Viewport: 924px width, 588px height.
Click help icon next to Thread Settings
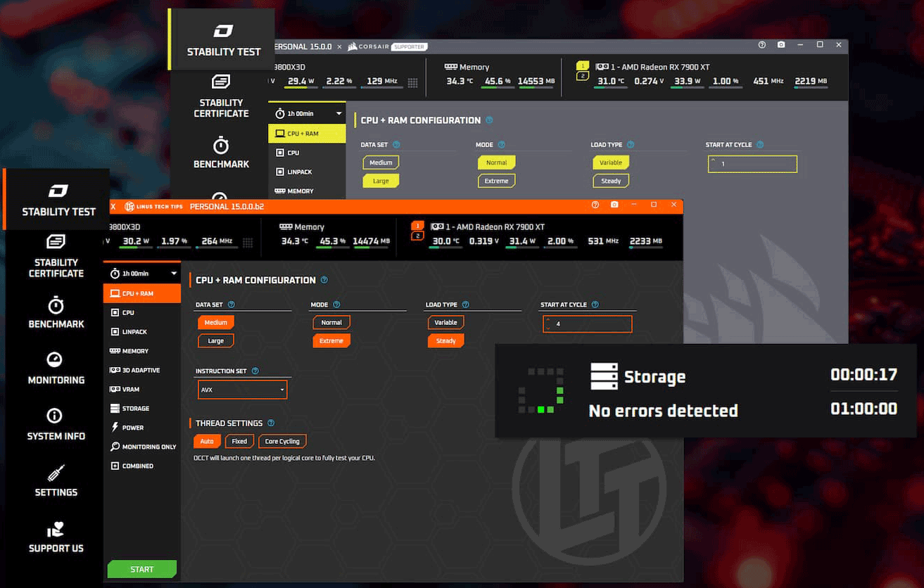(x=271, y=423)
